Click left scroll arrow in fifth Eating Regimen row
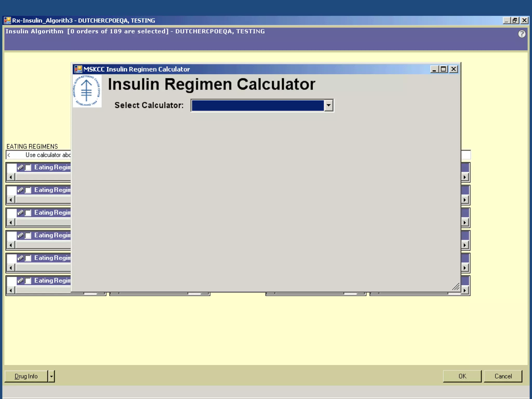Viewport: 532px width, 399px height. click(x=11, y=268)
